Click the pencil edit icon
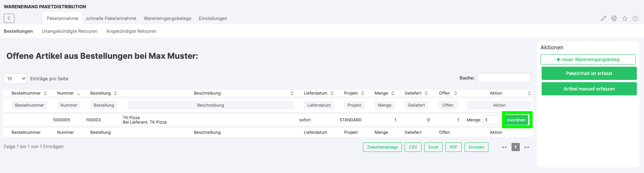 tap(603, 18)
